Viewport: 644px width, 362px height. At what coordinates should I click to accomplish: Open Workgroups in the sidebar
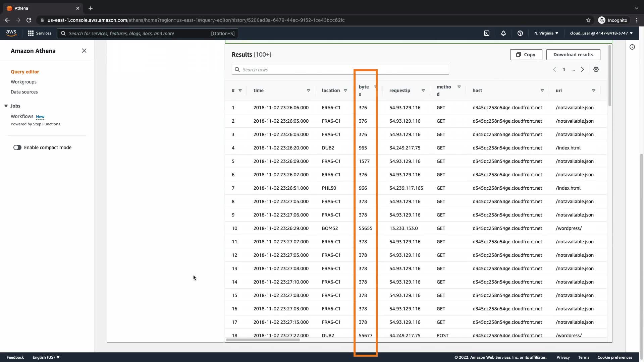click(23, 82)
